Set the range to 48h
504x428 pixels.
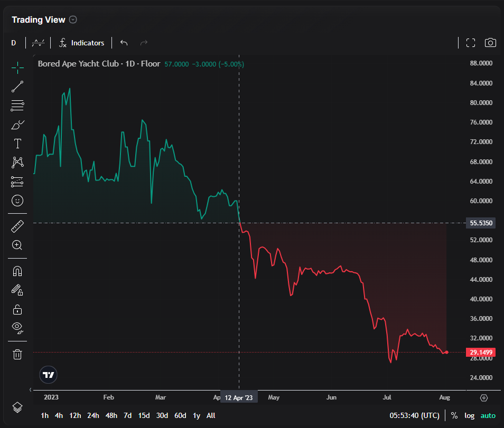(111, 415)
